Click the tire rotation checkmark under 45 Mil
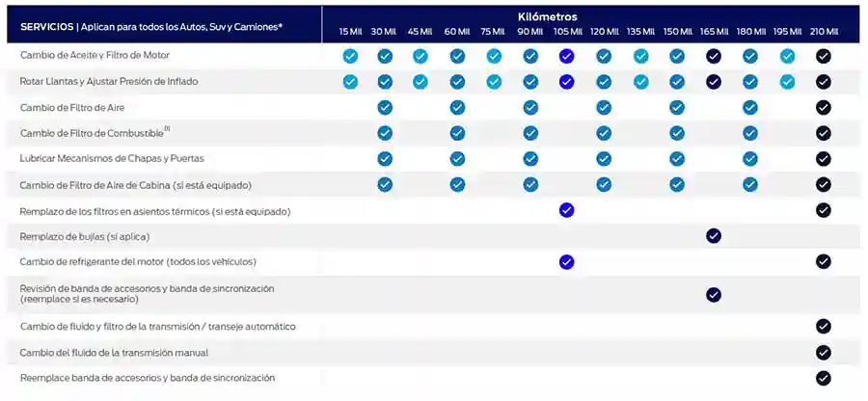The width and height of the screenshot is (868, 401). [420, 82]
